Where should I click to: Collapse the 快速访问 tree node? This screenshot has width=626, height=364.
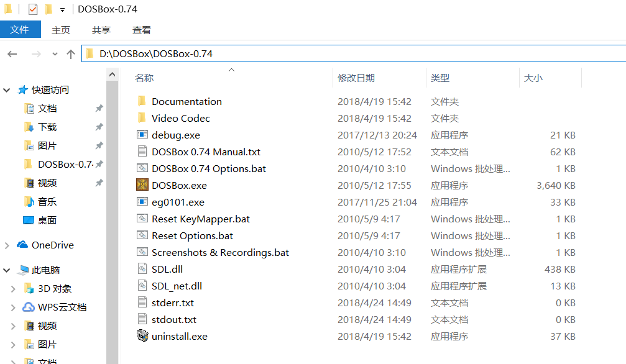click(6, 90)
